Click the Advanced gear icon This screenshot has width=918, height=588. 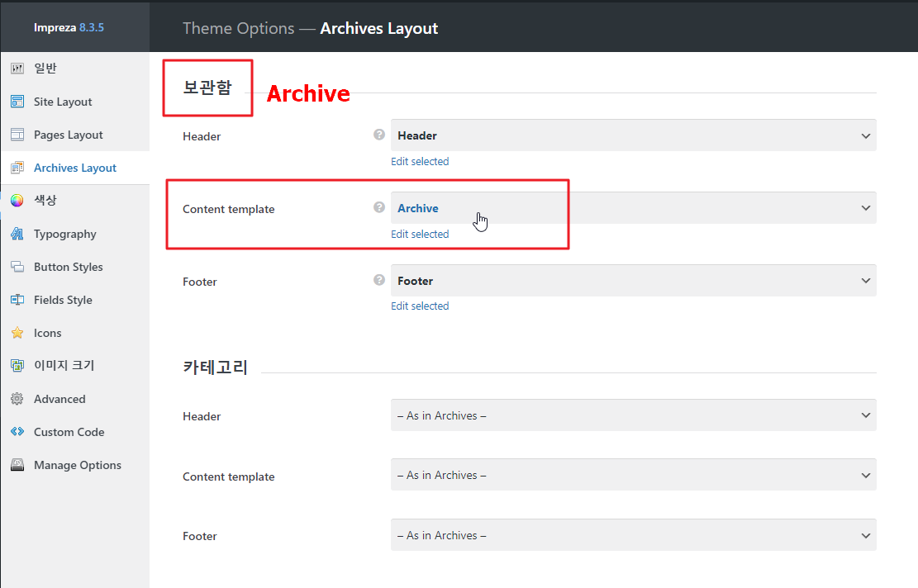click(x=17, y=399)
